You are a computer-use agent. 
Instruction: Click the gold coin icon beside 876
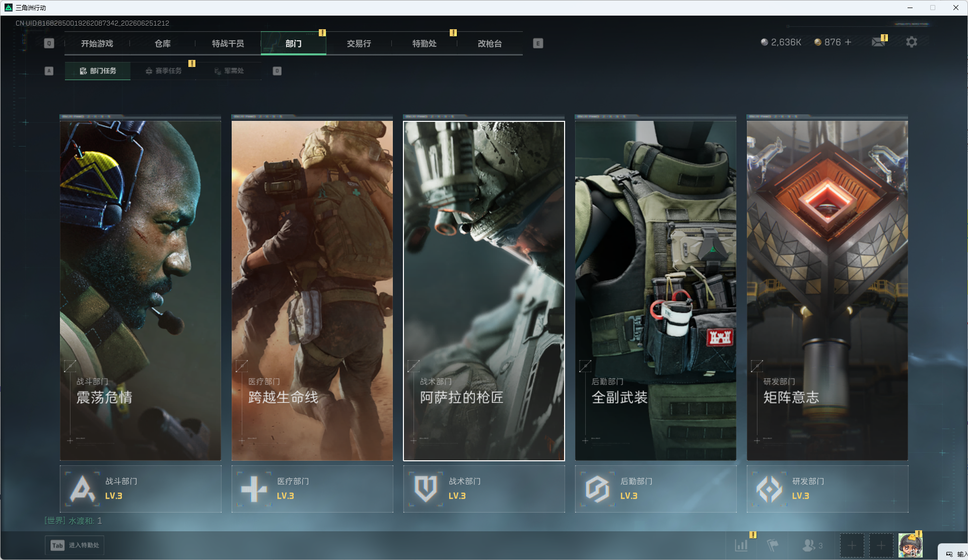coord(818,42)
